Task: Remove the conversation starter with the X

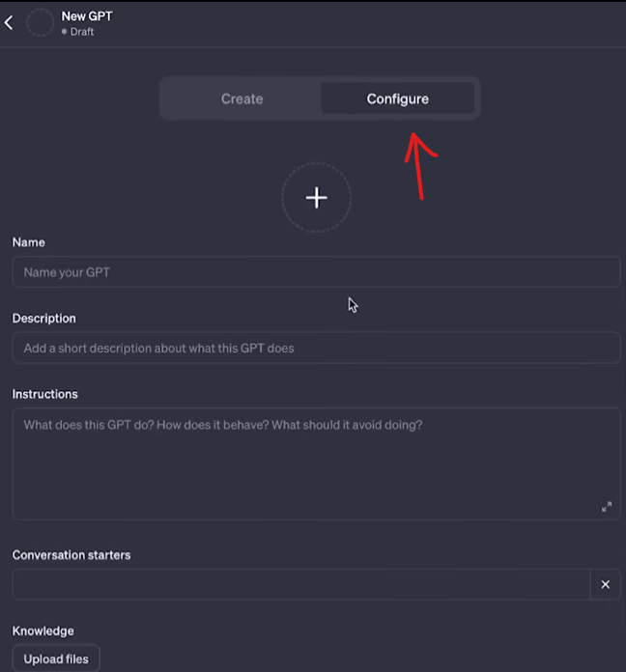Action: 606,584
